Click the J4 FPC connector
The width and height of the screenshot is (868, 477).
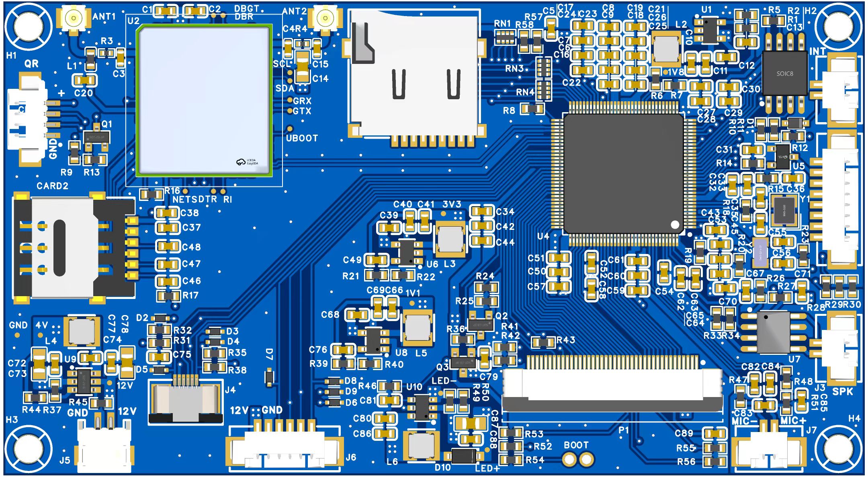pos(186,399)
